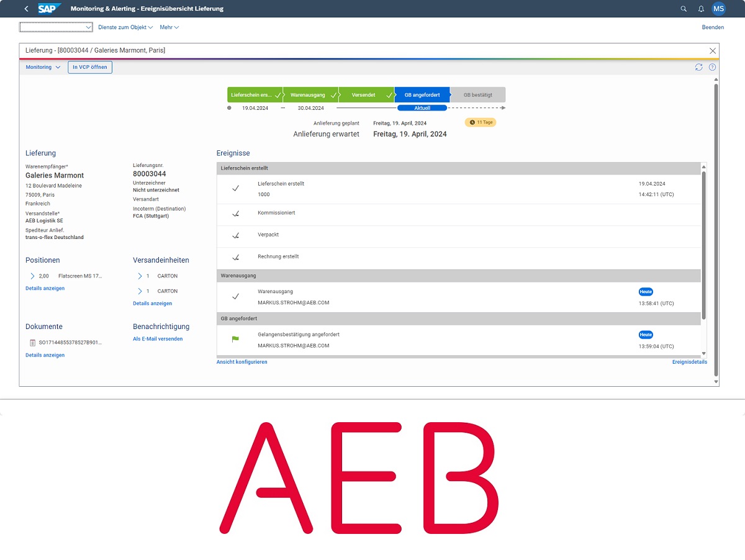Open the Dienste zum Objekt menu
The height and width of the screenshot is (560, 745).
pyautogui.click(x=125, y=27)
